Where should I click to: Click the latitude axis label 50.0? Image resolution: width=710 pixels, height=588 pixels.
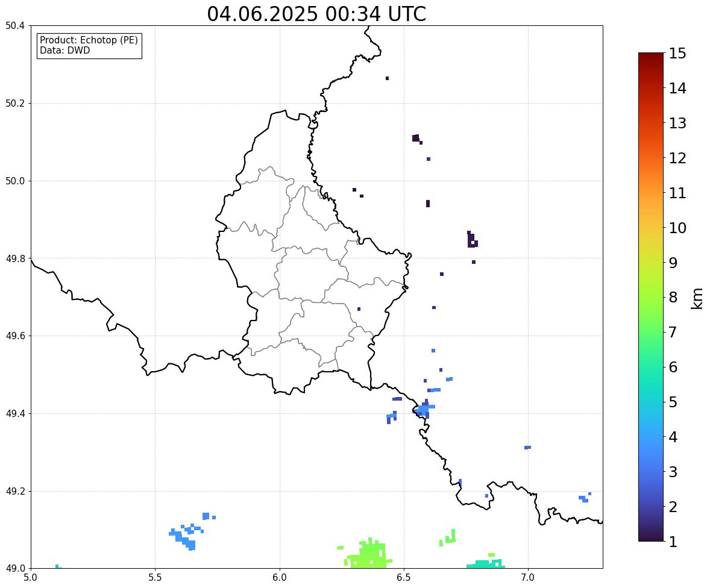pyautogui.click(x=15, y=181)
